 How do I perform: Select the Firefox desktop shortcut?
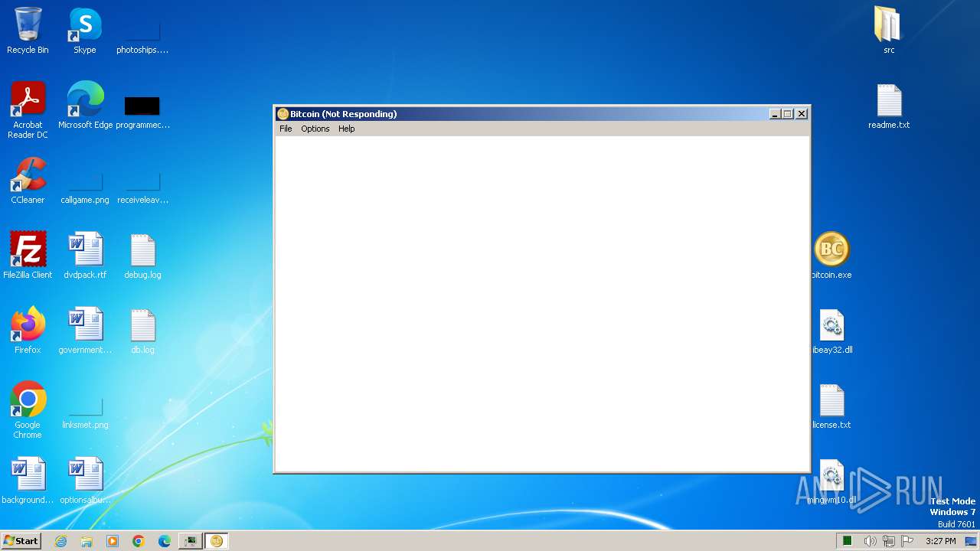tap(28, 331)
